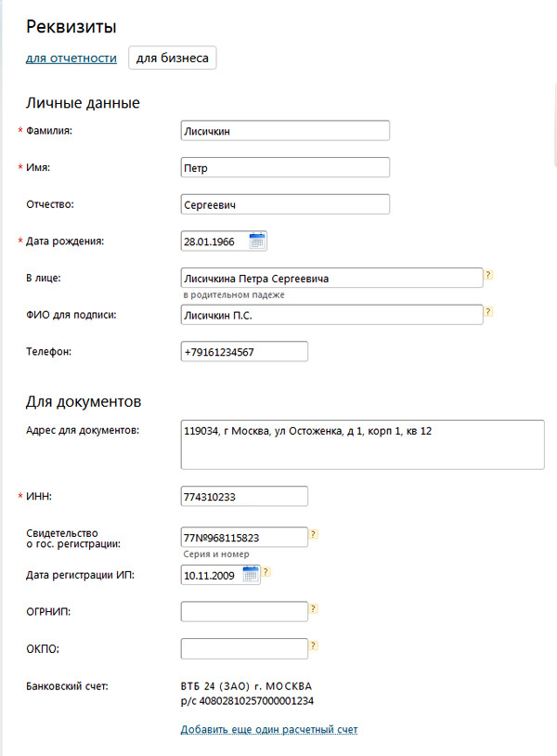The width and height of the screenshot is (557, 756).
Task: Focus the Имя text field
Action: 285,168
